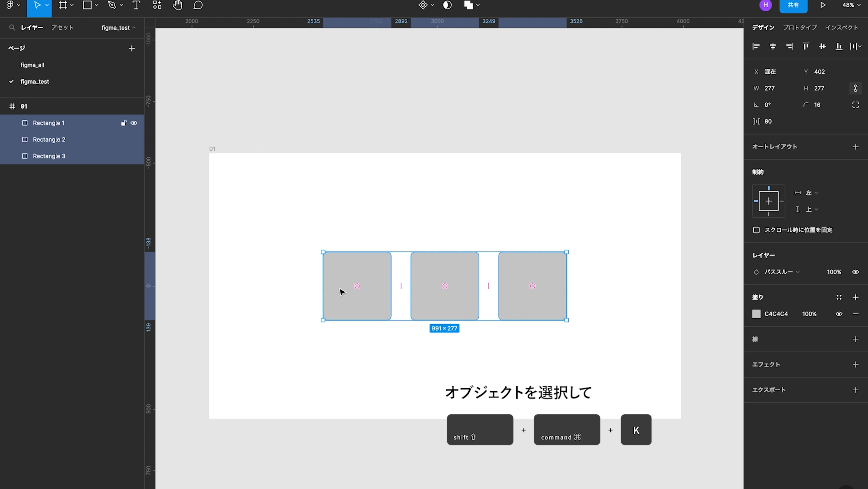Open the 48% zoom dropdown
This screenshot has width=868, height=489.
[x=851, y=5]
